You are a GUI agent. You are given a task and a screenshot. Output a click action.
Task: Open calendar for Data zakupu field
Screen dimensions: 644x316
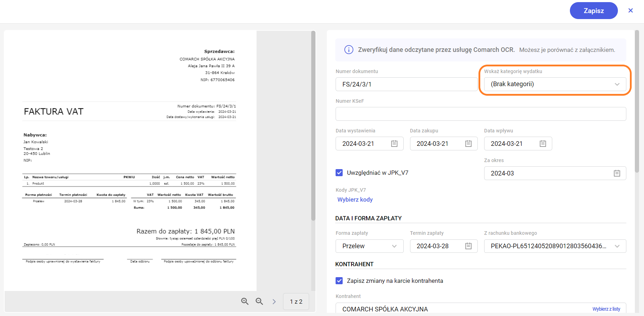click(468, 144)
